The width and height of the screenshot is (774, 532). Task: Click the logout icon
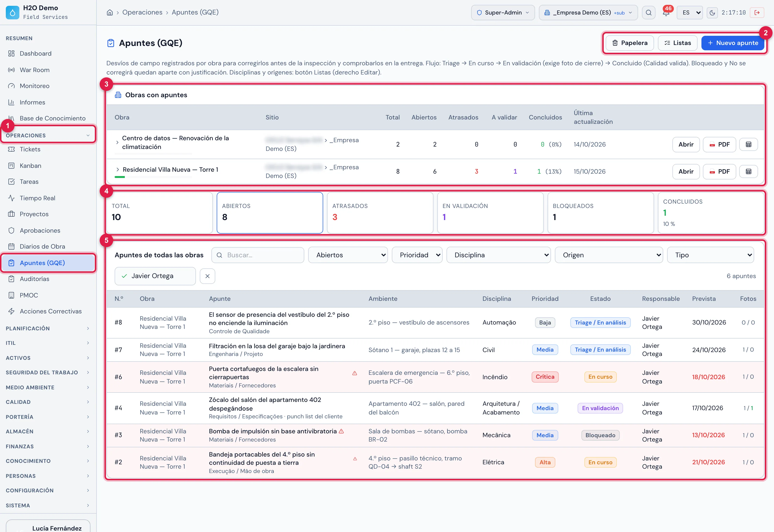757,13
